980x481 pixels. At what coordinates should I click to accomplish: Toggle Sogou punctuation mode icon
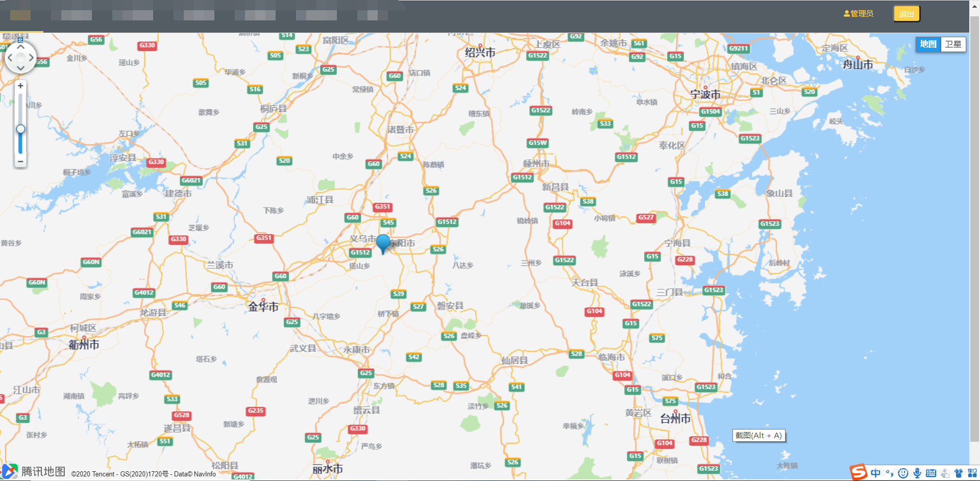[x=890, y=473]
